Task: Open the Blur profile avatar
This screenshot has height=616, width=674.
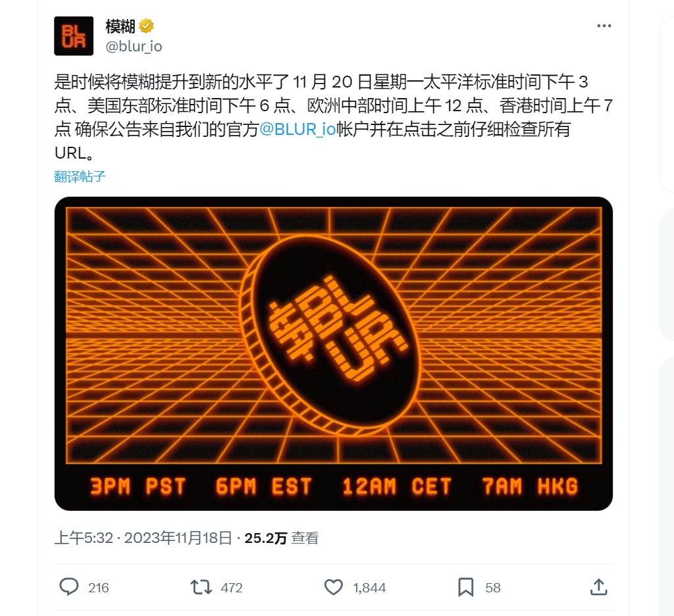Action: coord(74,36)
